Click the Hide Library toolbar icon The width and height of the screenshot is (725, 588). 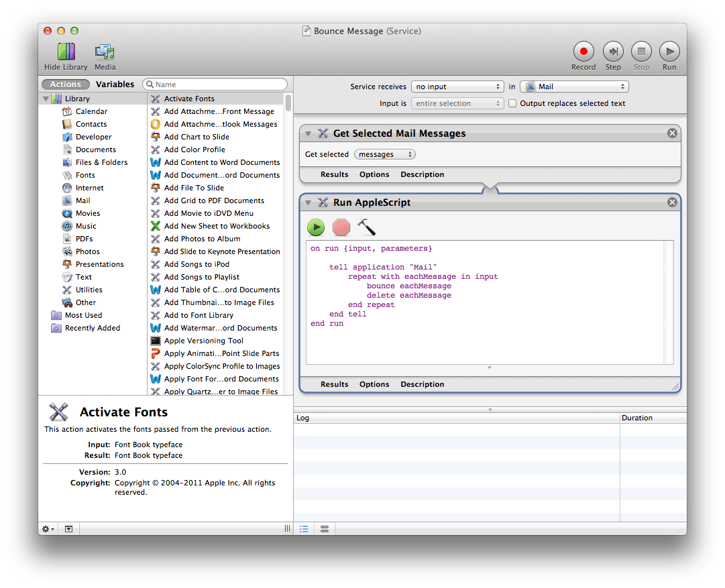66,52
